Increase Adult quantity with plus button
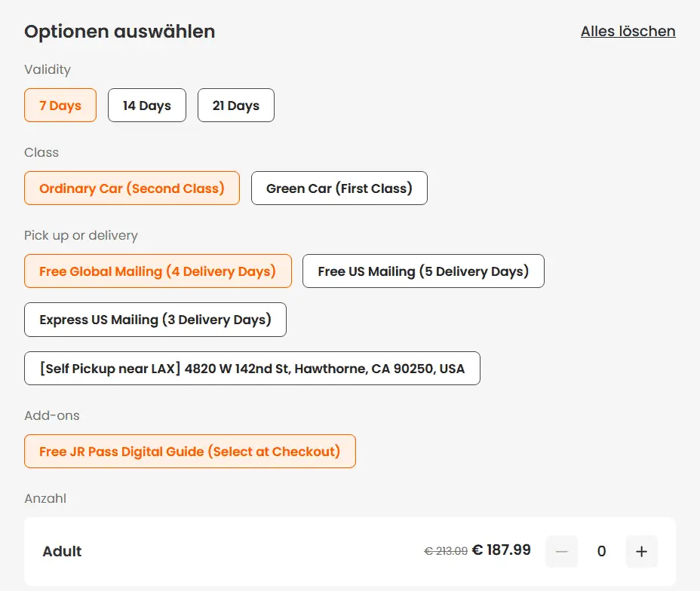 [x=641, y=551]
